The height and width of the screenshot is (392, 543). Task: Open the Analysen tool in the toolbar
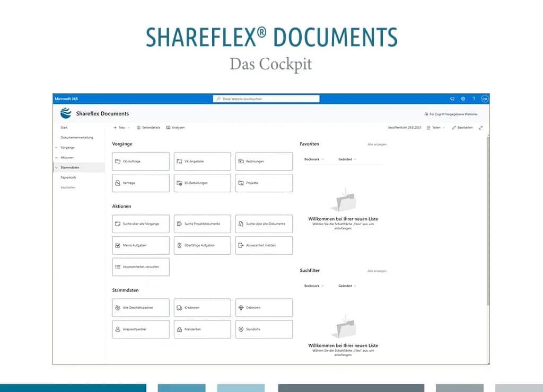(176, 128)
